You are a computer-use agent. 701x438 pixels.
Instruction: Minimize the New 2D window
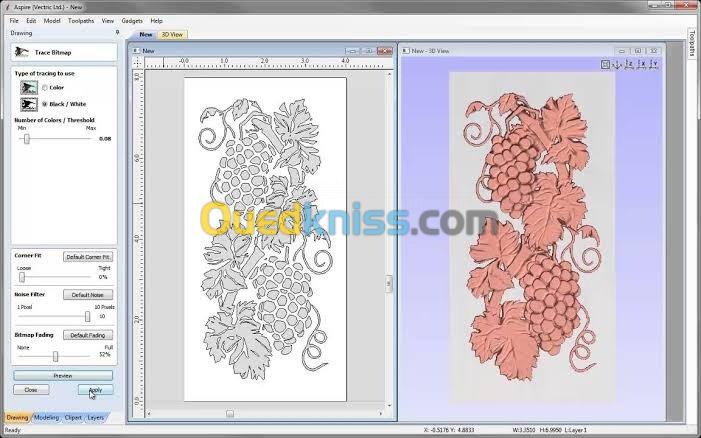click(352, 51)
